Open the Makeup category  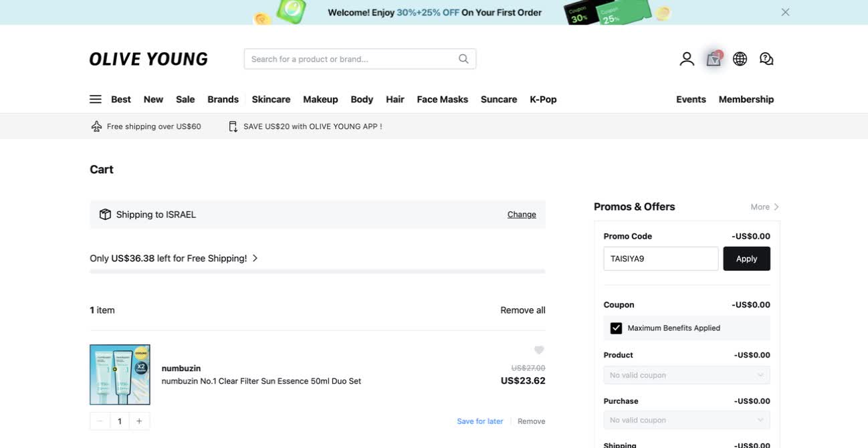pos(320,99)
